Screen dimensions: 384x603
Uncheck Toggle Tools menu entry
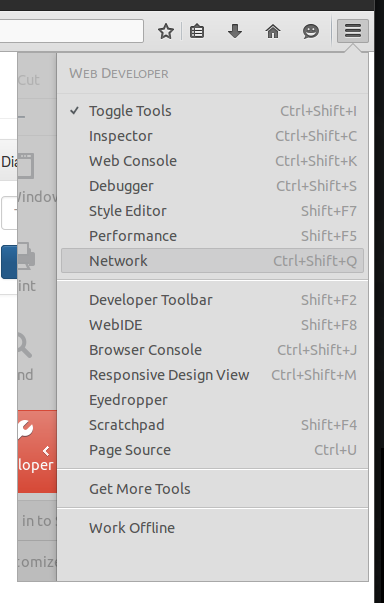point(212,111)
